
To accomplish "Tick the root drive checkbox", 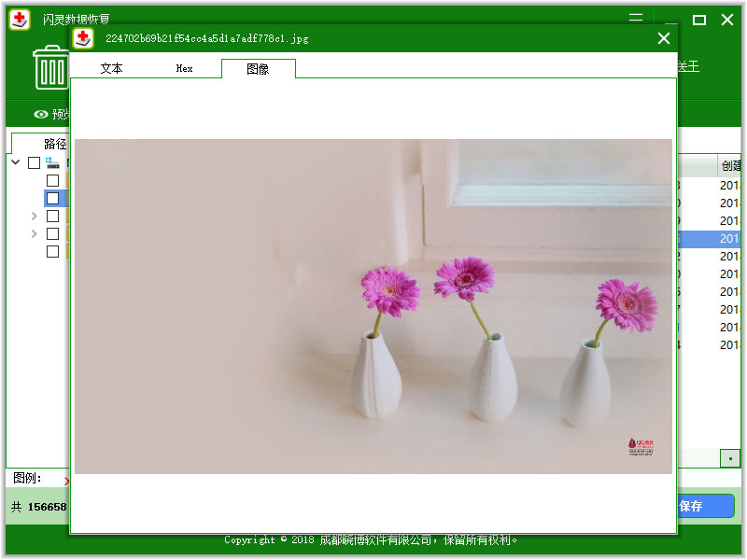I will click(35, 162).
